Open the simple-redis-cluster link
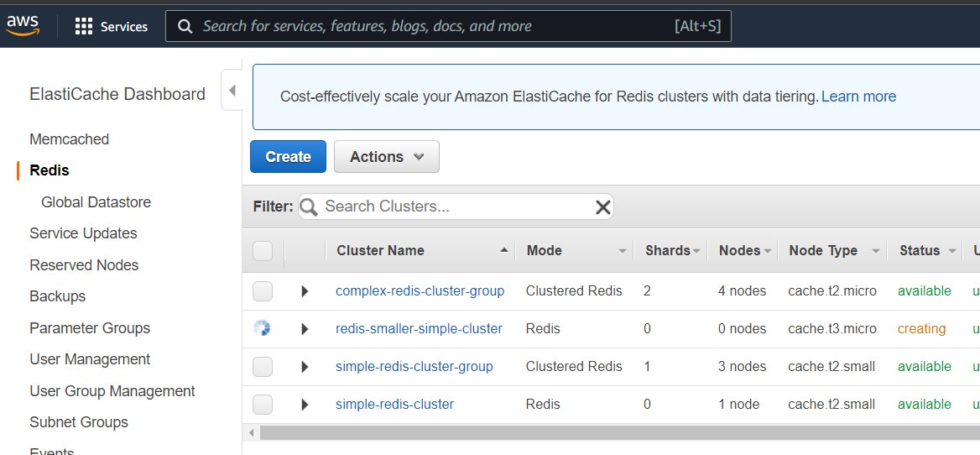 395,404
